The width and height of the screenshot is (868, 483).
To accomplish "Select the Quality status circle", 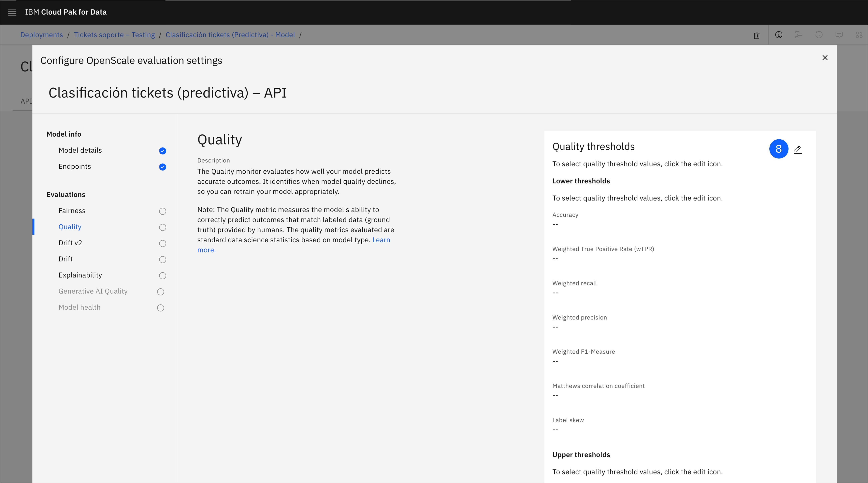I will 162,227.
